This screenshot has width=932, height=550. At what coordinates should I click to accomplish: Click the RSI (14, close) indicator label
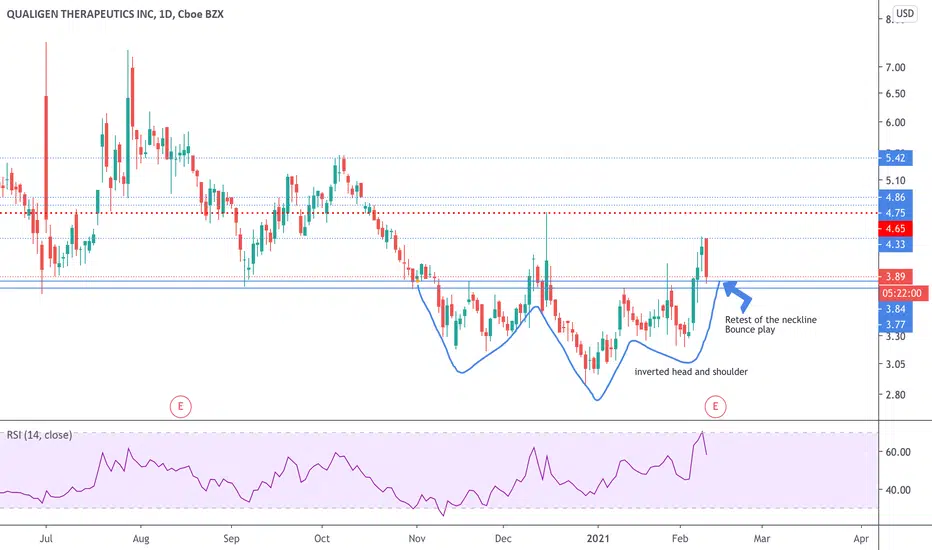pos(39,435)
